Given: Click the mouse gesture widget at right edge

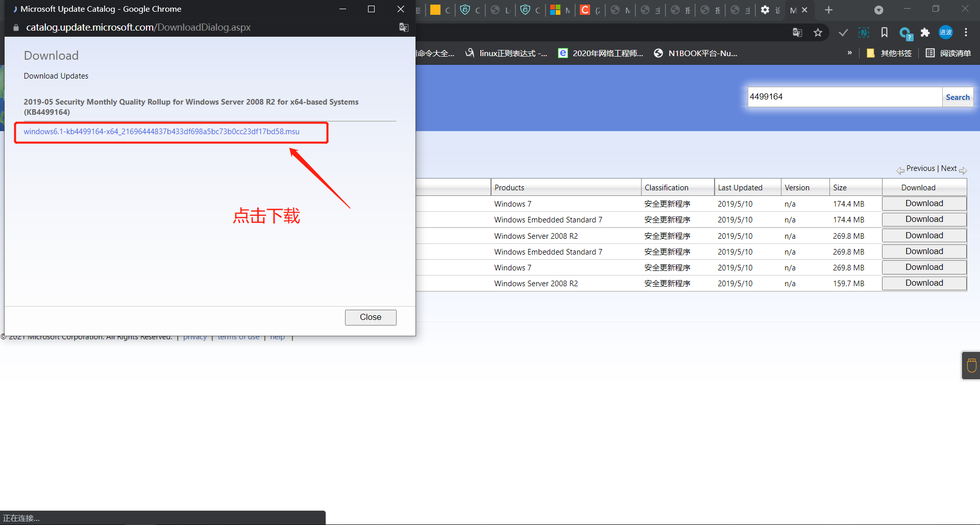Looking at the screenshot, I should (971, 365).
